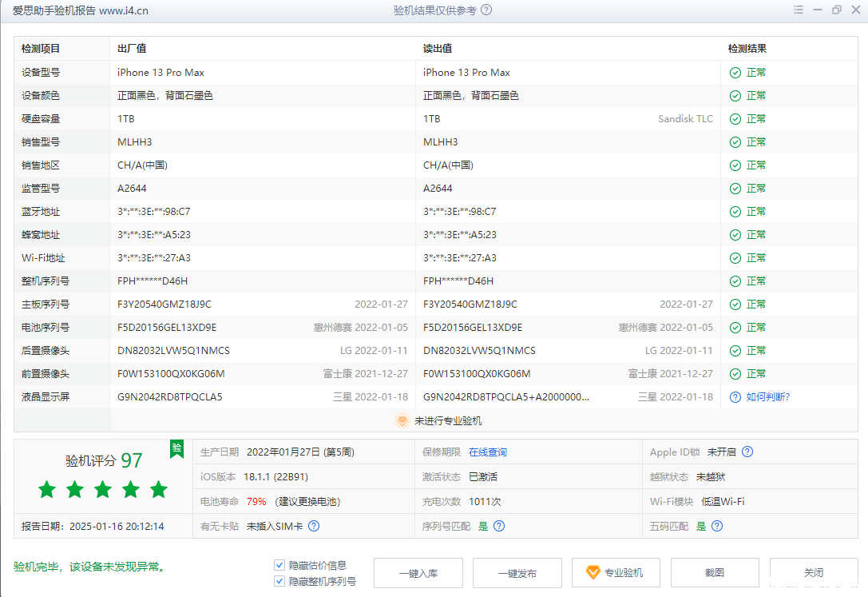Image resolution: width=868 pixels, height=597 pixels.
Task: Click factory Bluetooth address 3*:**:3E:**:98:C7
Action: [154, 212]
